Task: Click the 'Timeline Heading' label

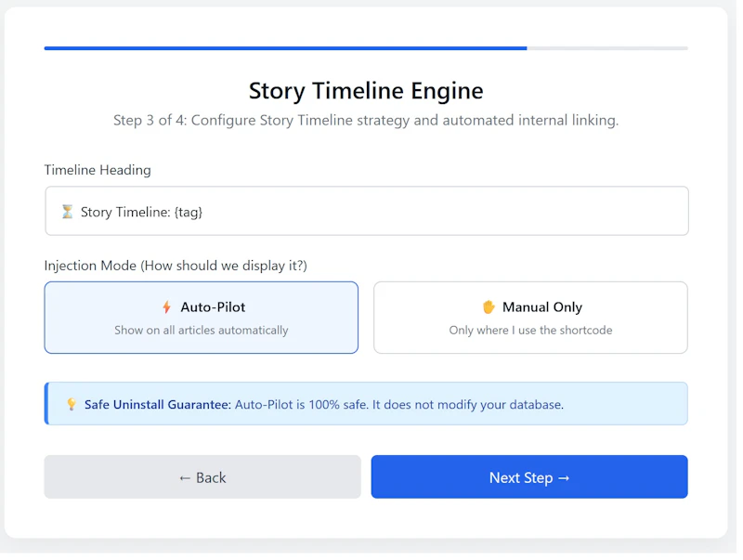Action: tap(98, 170)
